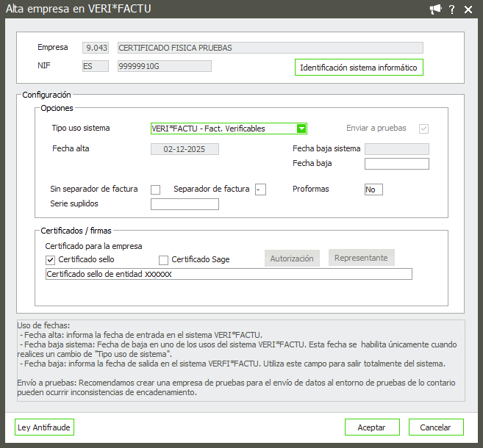Uncheck the Certificado sello checkbox
The height and width of the screenshot is (448, 483).
point(51,259)
